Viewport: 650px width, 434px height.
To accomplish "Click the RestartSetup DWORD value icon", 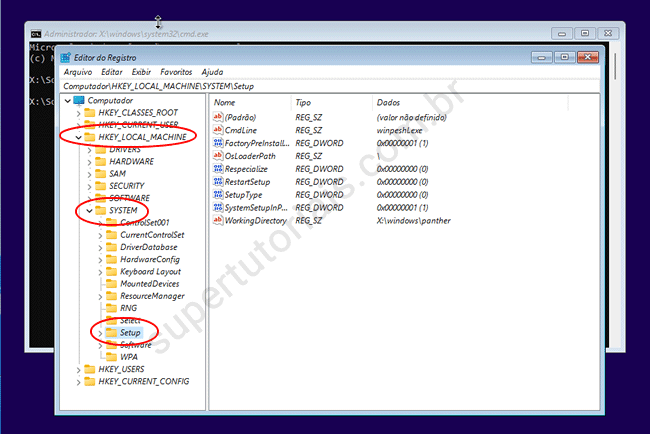I will coord(218,182).
